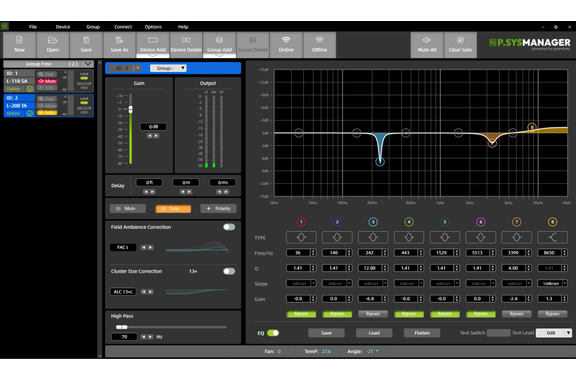
Task: Open the Test Level 0dB dropdown
Action: tap(554, 333)
